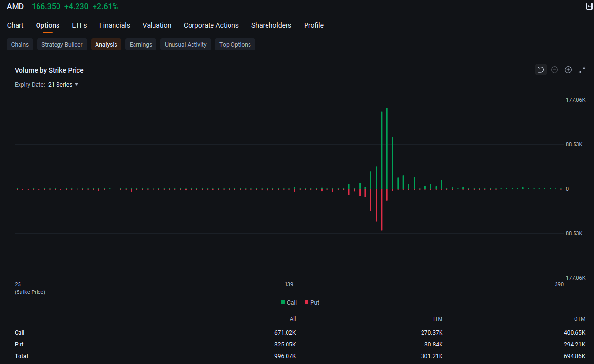594x364 pixels.
Task: Toggle the Put legend series
Action: pyautogui.click(x=312, y=302)
